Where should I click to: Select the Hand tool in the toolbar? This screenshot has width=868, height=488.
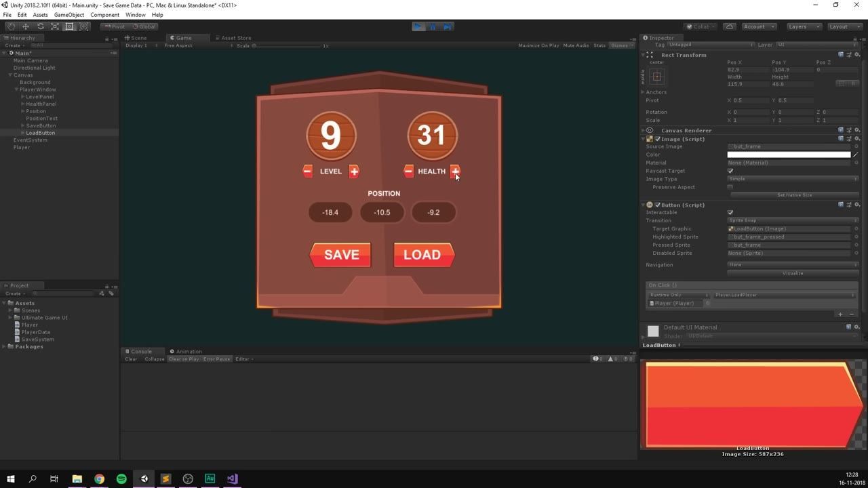click(11, 26)
